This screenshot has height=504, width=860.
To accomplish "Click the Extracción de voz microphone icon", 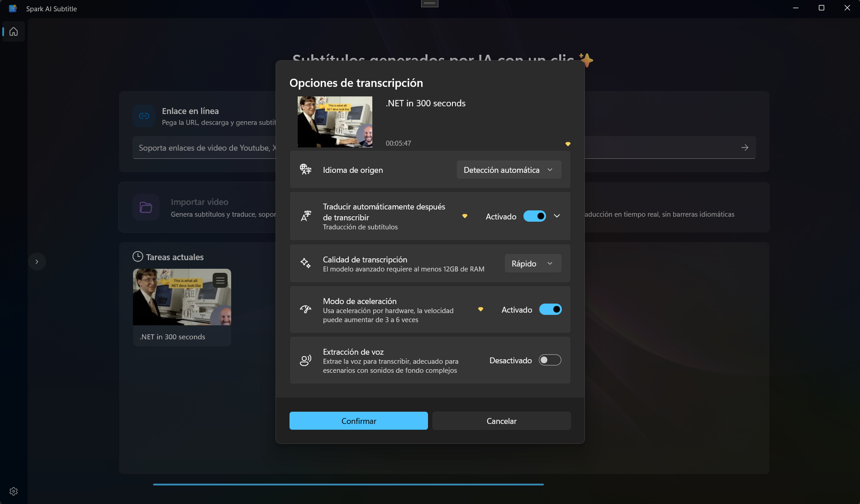I will click(305, 360).
